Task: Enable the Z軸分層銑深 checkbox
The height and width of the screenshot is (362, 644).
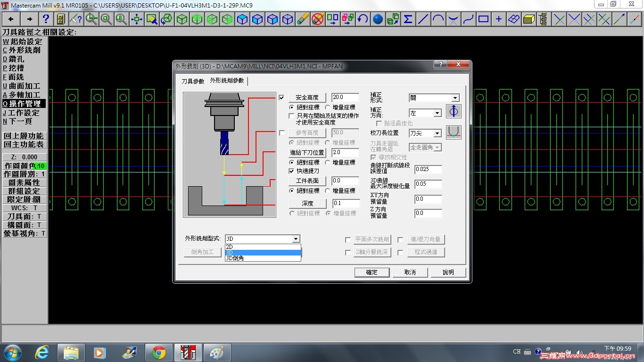Action: [x=348, y=253]
